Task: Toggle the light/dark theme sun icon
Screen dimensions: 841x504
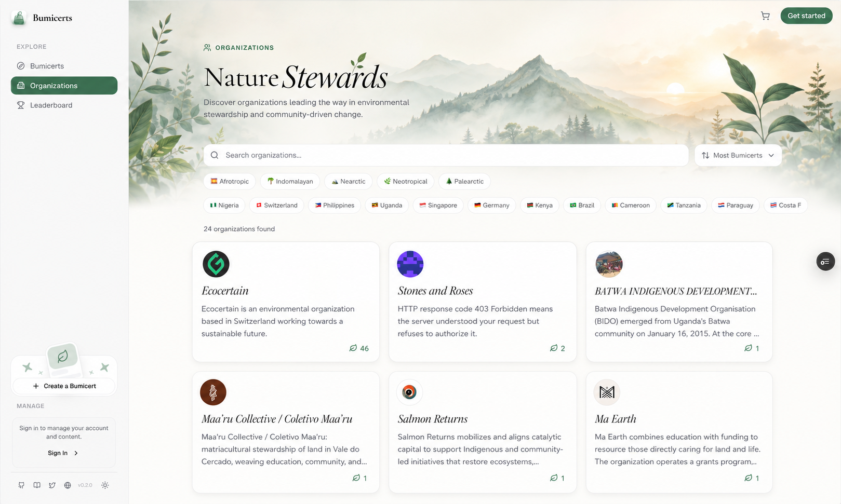Action: 105,485
